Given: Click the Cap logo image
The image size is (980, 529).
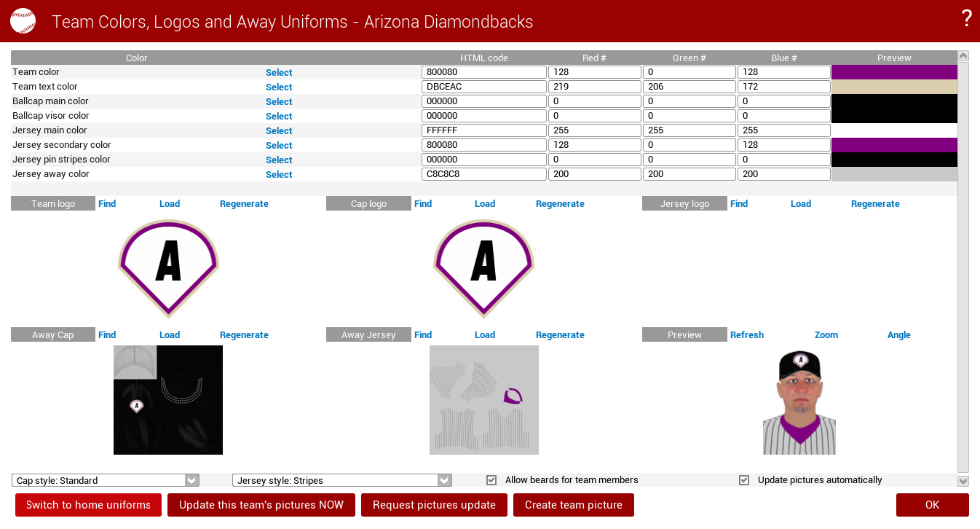Looking at the screenshot, I should pyautogui.click(x=484, y=269).
